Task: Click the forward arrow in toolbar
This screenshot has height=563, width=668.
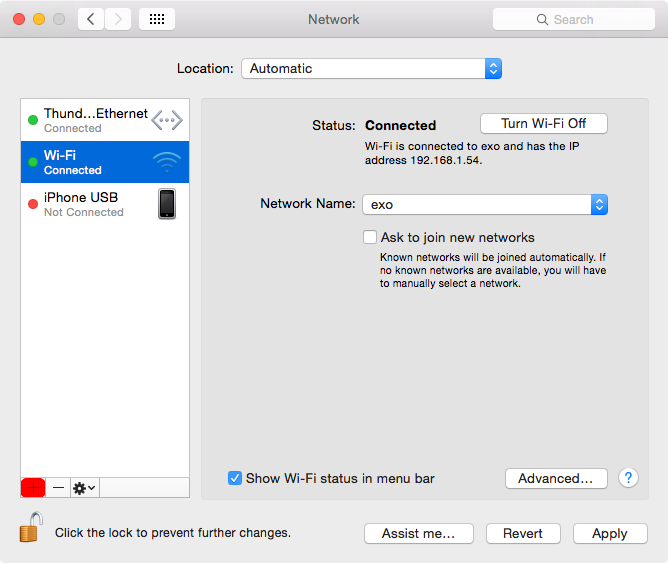Action: pyautogui.click(x=118, y=19)
